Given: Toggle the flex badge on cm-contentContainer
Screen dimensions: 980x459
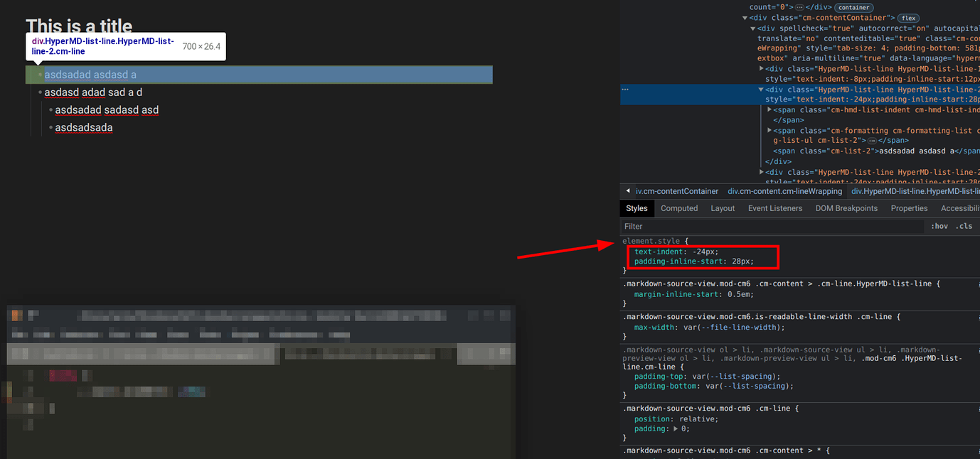Looking at the screenshot, I should [908, 17].
